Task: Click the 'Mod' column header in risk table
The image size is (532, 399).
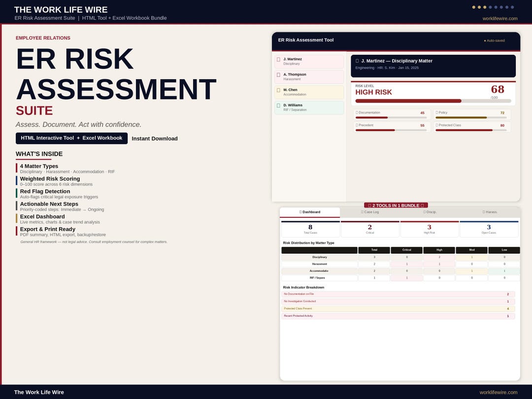Action: point(471,250)
